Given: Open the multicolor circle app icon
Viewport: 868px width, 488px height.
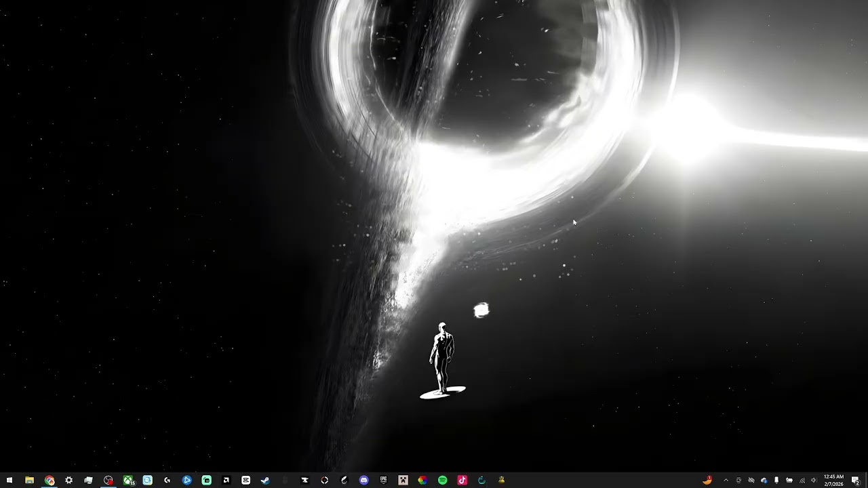Looking at the screenshot, I should tap(422, 480).
